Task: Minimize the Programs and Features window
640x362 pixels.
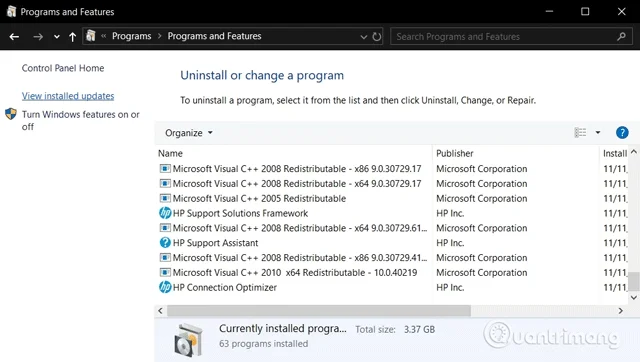Action: point(549,11)
